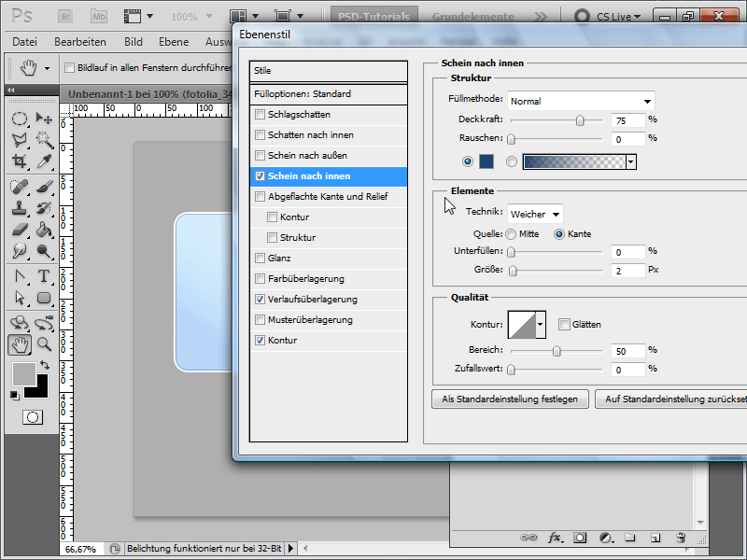Select the Move tool

(x=44, y=119)
